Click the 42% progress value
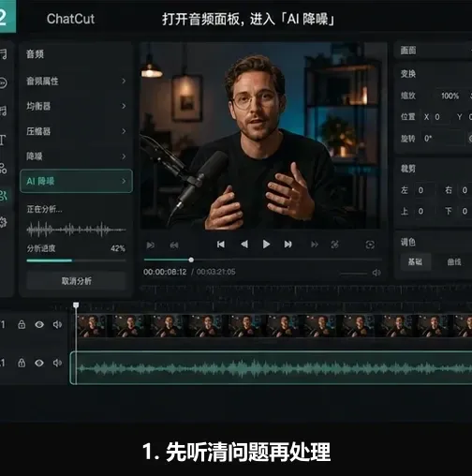The height and width of the screenshot is (476, 472). (118, 248)
